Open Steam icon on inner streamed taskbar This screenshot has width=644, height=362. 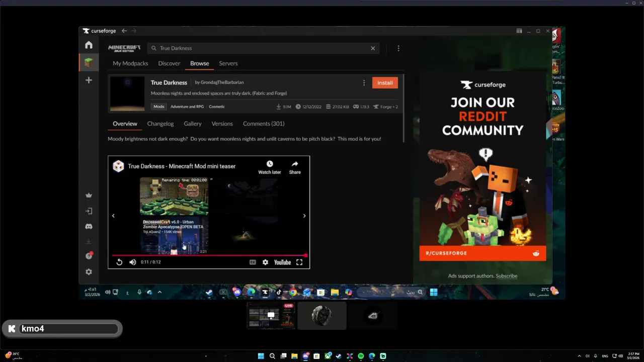click(x=209, y=292)
